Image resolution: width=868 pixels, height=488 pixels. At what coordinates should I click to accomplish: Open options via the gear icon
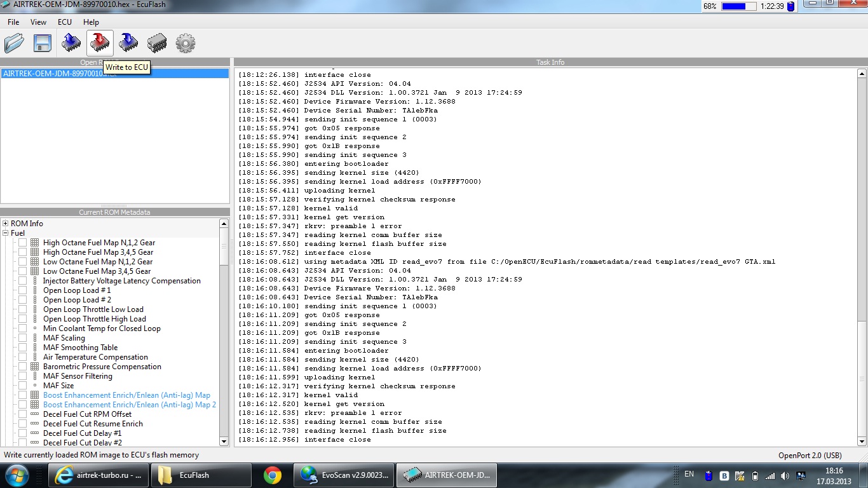[x=186, y=43]
